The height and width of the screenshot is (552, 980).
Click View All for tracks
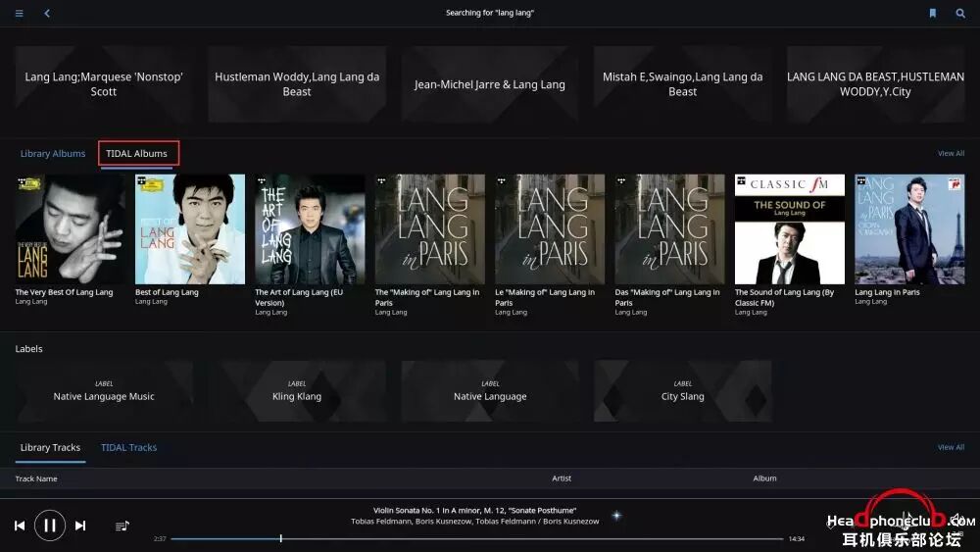[x=951, y=447]
